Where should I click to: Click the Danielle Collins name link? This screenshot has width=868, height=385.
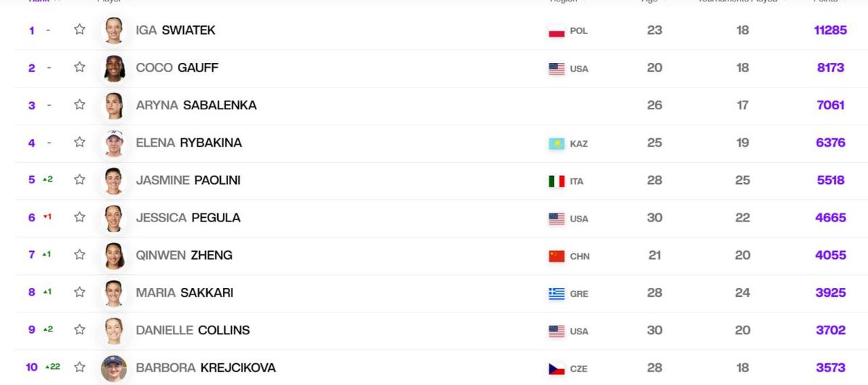(193, 330)
